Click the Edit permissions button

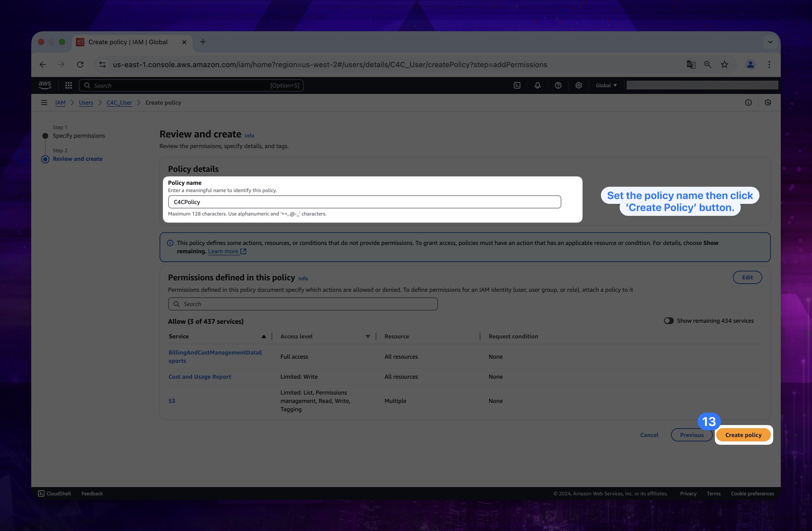click(747, 277)
